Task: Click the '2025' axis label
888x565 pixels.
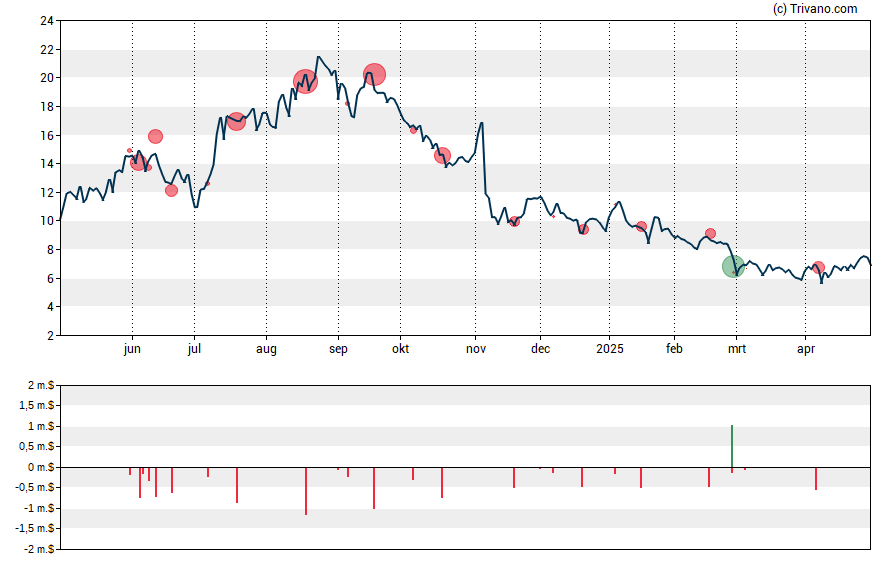Action: pos(609,348)
